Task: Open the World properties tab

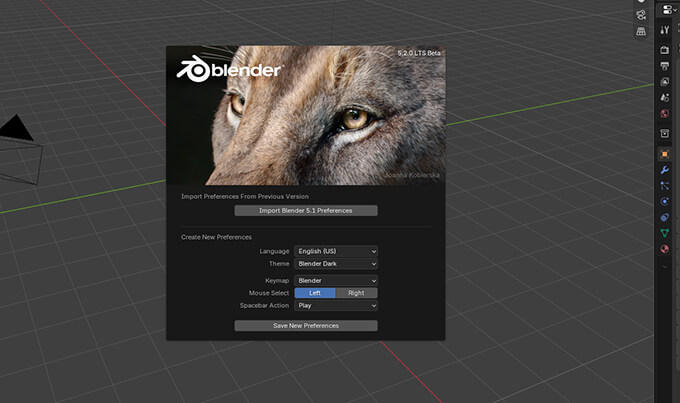Action: (x=664, y=114)
